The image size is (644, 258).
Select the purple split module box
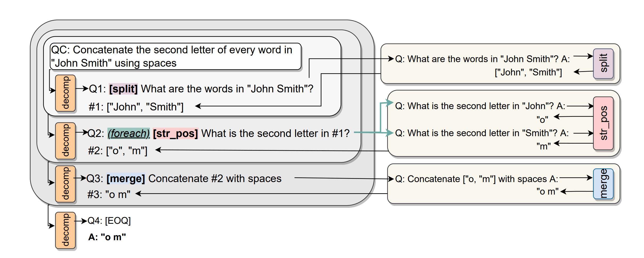603,63
